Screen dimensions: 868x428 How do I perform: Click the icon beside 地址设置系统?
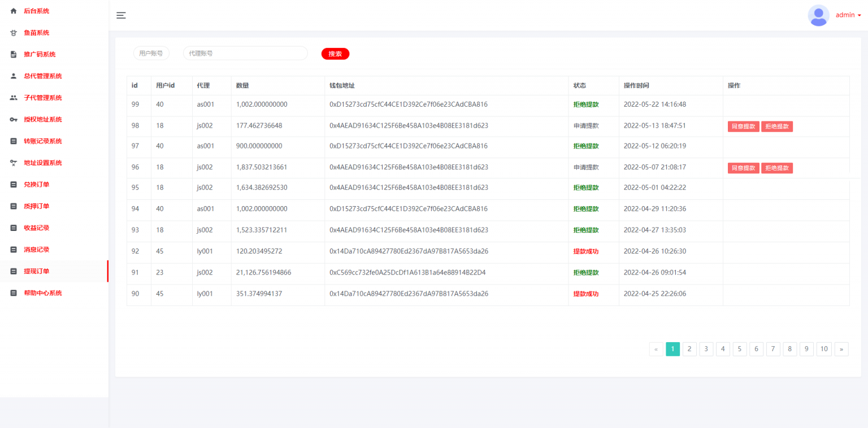click(14, 163)
